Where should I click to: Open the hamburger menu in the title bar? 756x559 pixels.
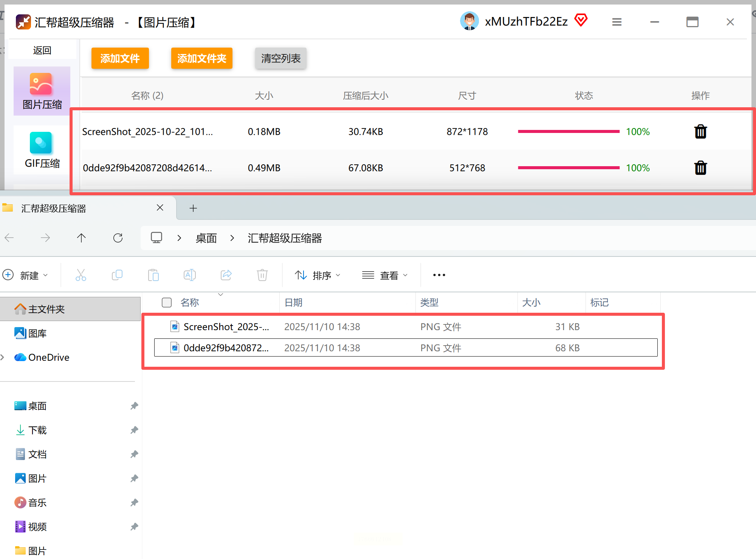[617, 22]
